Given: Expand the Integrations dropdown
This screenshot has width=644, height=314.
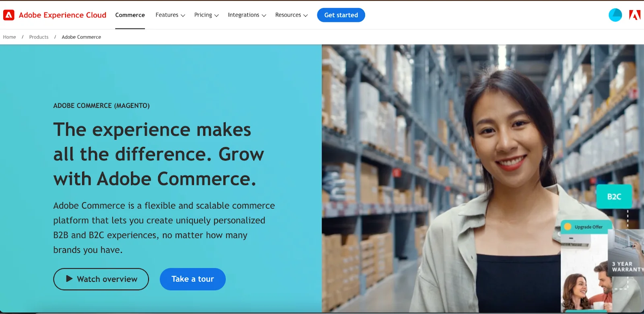Looking at the screenshot, I should 247,15.
